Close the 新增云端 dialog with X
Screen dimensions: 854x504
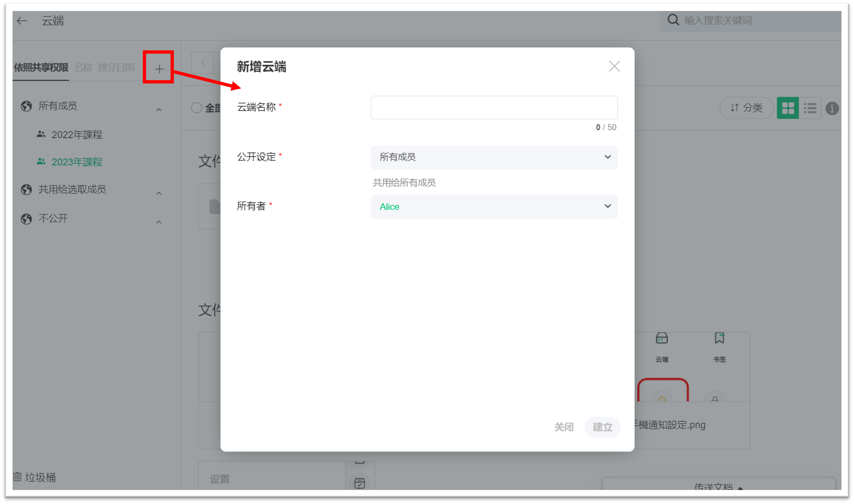(x=614, y=67)
